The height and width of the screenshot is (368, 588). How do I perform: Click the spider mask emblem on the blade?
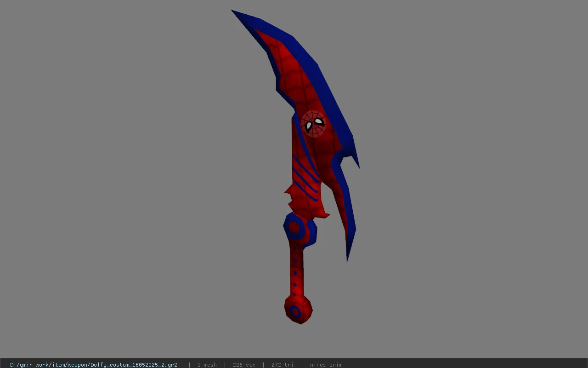(x=314, y=124)
